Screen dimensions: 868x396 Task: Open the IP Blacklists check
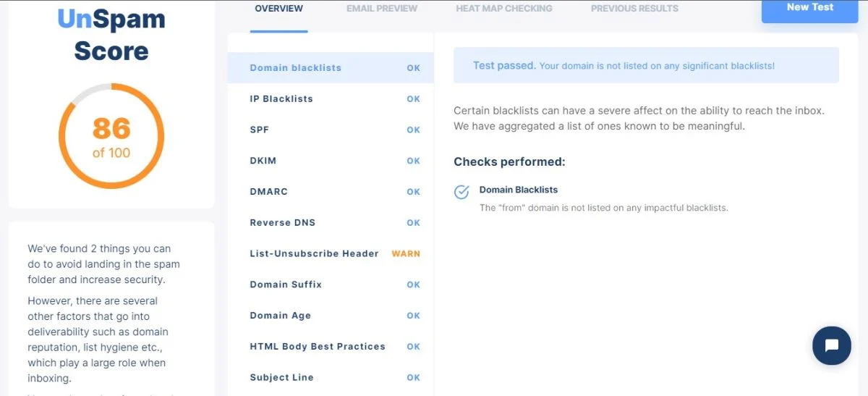tap(331, 99)
